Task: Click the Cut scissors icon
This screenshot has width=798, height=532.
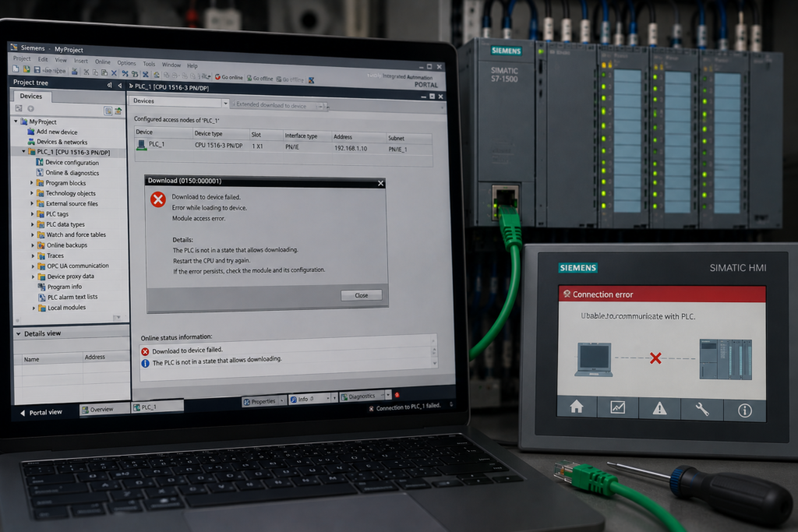Action: [x=86, y=72]
